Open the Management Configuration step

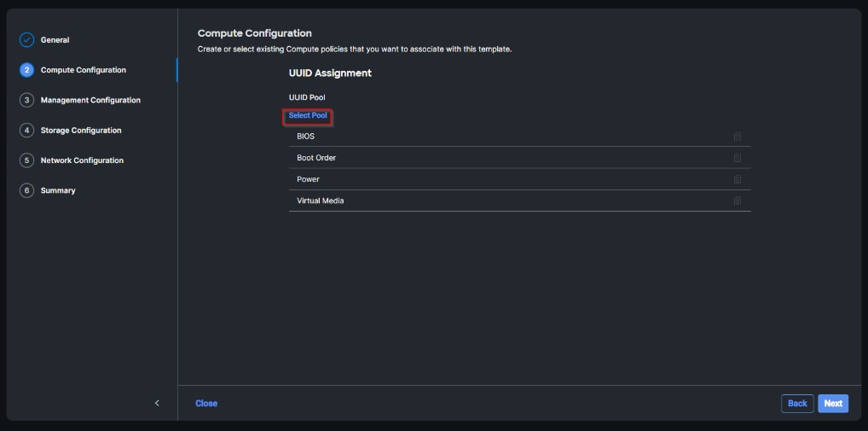click(x=90, y=101)
